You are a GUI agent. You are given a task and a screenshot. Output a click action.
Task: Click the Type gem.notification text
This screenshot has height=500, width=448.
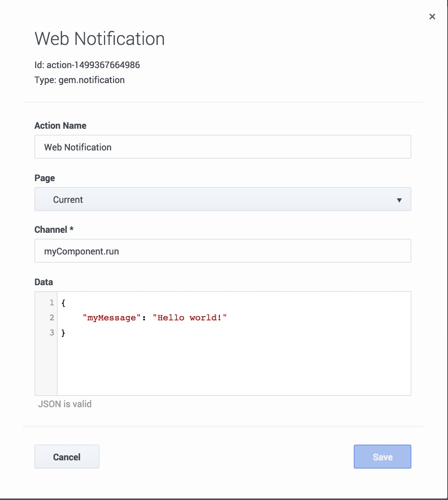point(79,80)
